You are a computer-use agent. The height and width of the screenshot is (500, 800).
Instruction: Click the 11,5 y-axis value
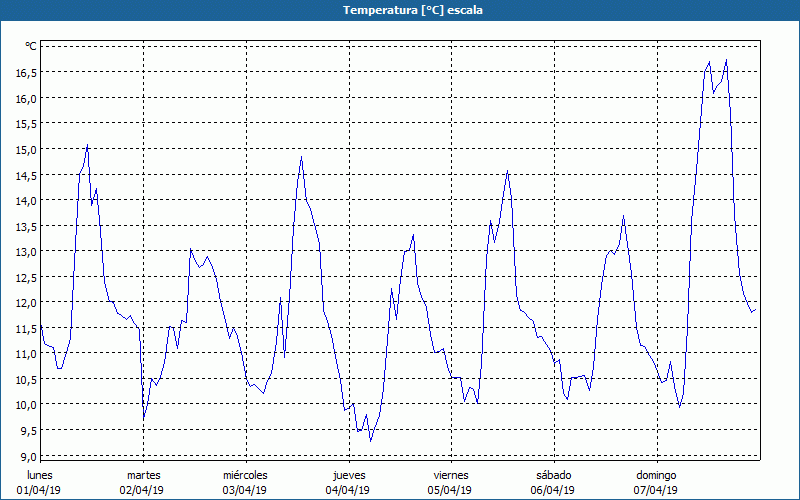coord(26,328)
